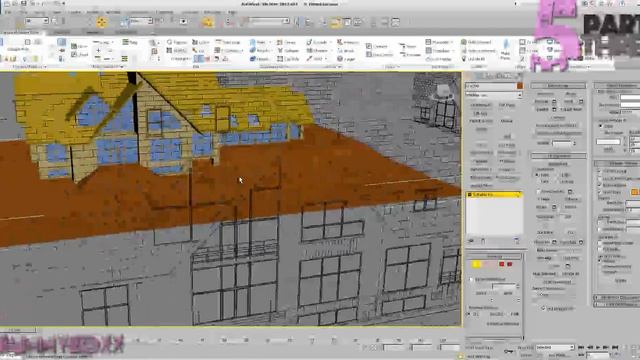Viewport: 640px width, 360px height.
Task: Click the orange object color swatch
Action: click(520, 86)
